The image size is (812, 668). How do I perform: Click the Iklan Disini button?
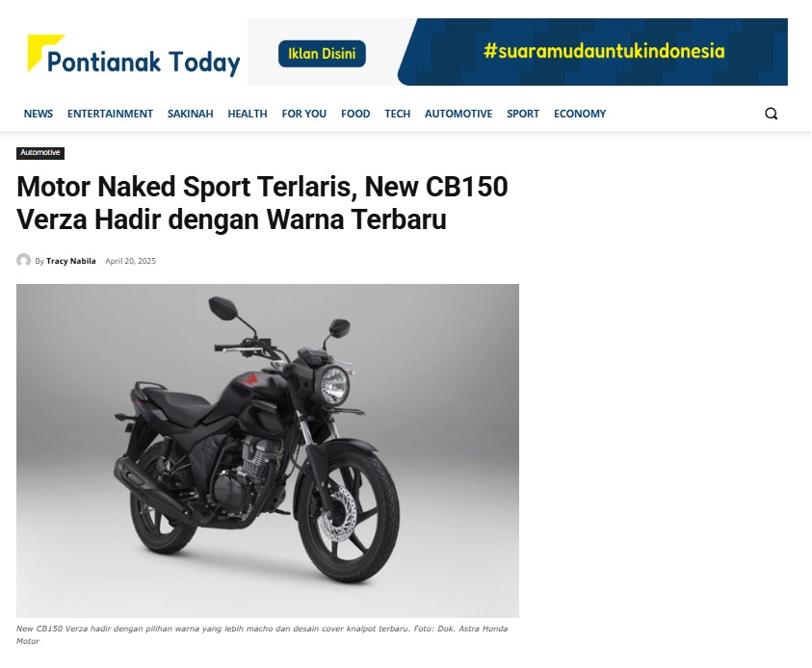322,54
